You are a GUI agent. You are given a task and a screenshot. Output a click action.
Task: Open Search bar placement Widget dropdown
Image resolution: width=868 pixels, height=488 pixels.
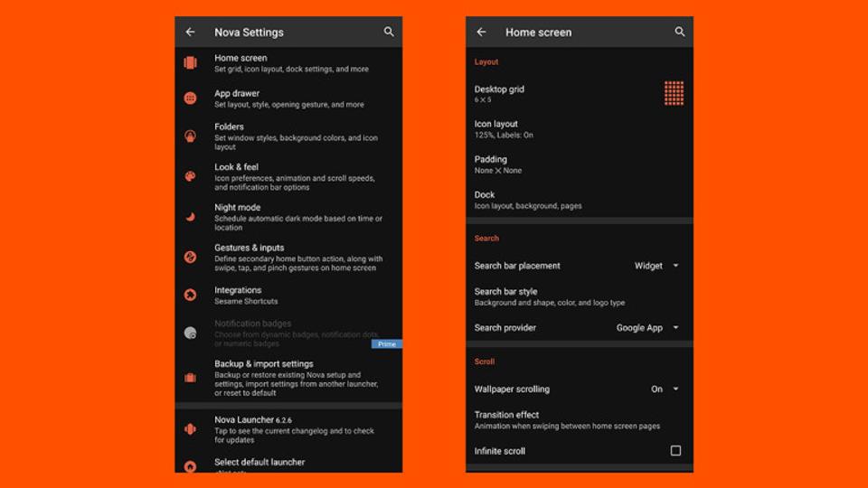pos(656,266)
